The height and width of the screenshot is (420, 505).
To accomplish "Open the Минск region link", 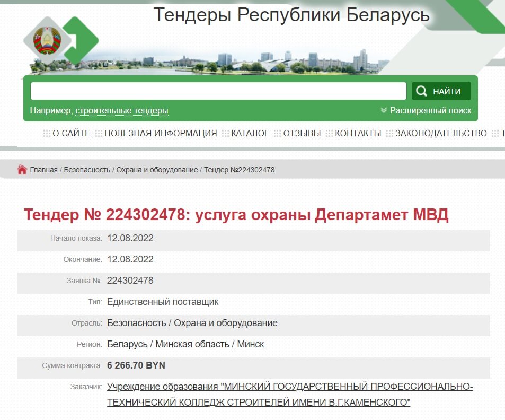I will tap(250, 344).
